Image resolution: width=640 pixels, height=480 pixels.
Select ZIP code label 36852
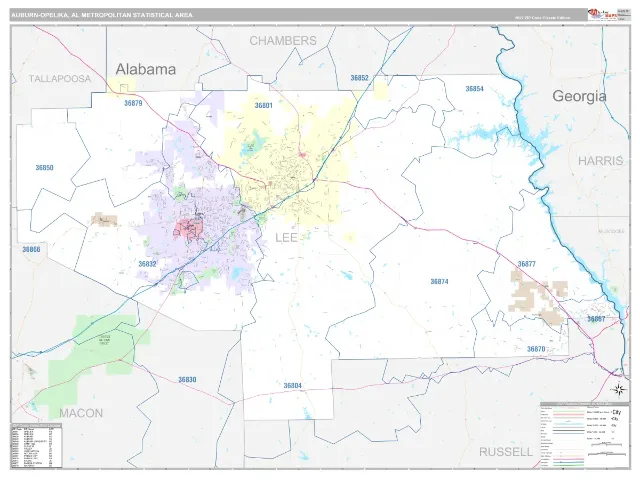click(x=359, y=78)
